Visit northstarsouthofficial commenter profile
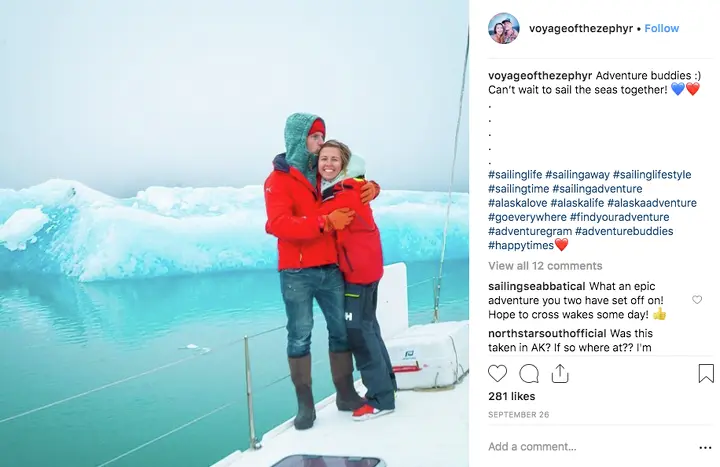This screenshot has height=467, width=720. pyautogui.click(x=547, y=333)
